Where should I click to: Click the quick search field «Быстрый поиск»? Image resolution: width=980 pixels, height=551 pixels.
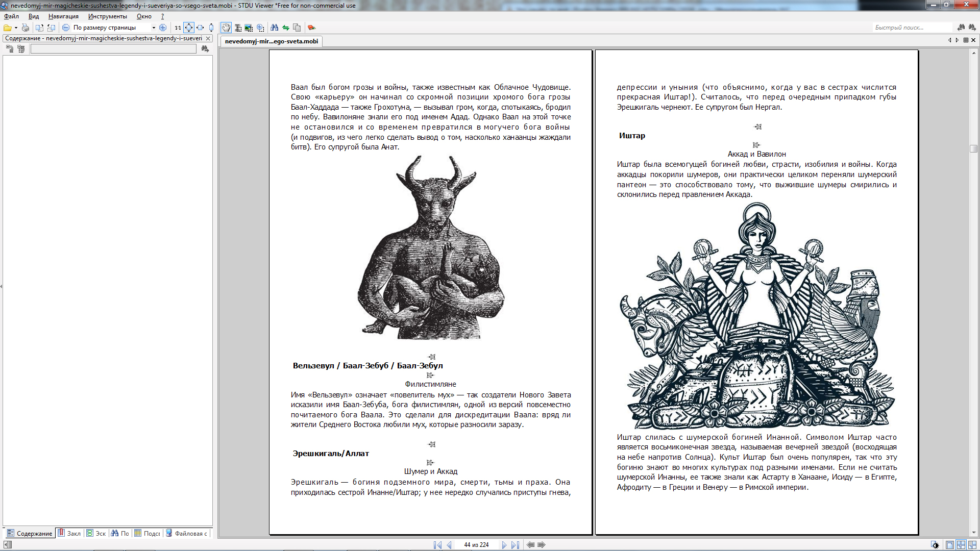pos(912,28)
